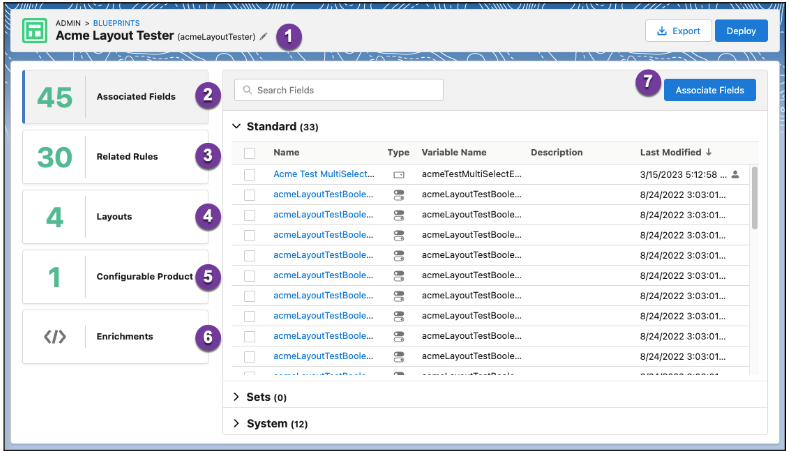Viewport: 789px width, 451px height.
Task: Sort by the Variable Name column header
Action: [x=454, y=152]
